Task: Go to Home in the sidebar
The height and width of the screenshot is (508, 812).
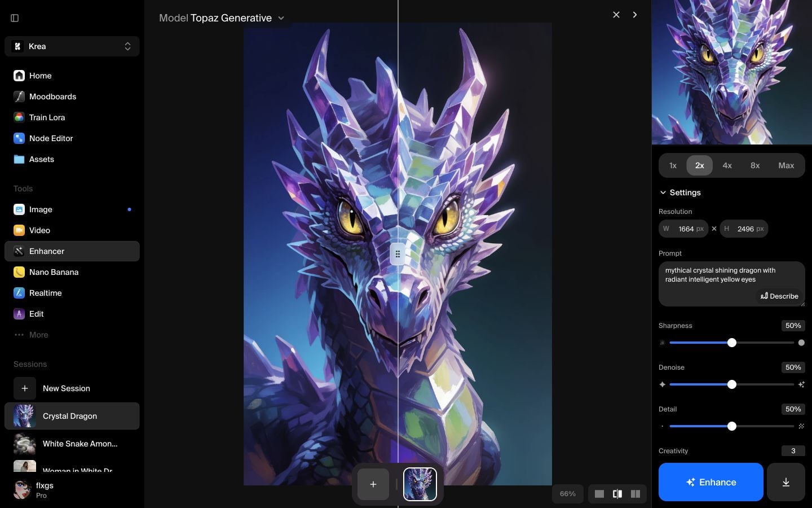Action: click(x=72, y=76)
